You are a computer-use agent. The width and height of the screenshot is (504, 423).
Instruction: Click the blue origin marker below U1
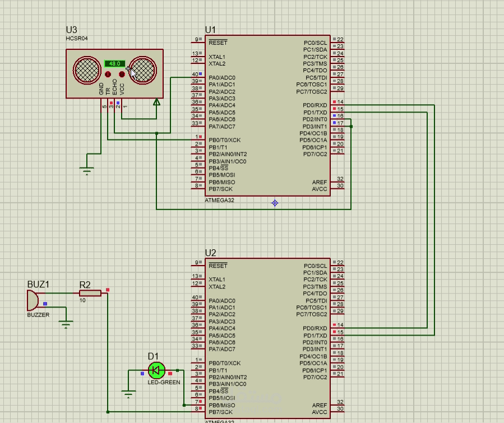tap(275, 203)
